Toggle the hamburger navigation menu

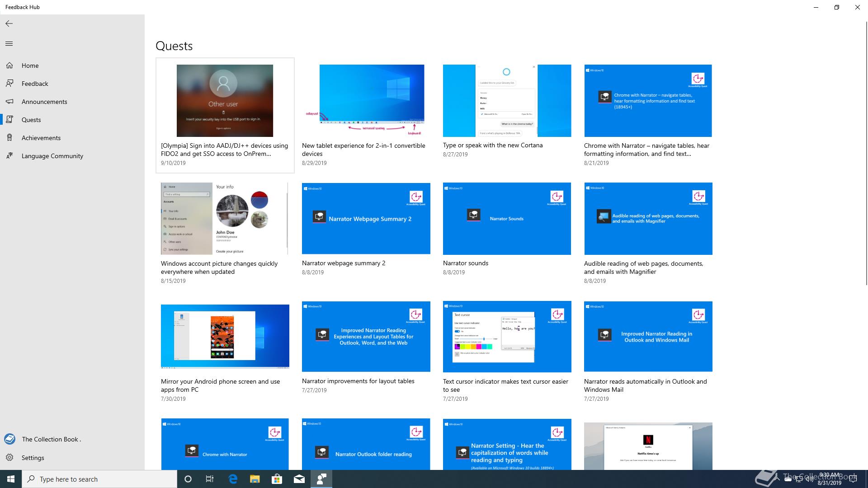[9, 44]
